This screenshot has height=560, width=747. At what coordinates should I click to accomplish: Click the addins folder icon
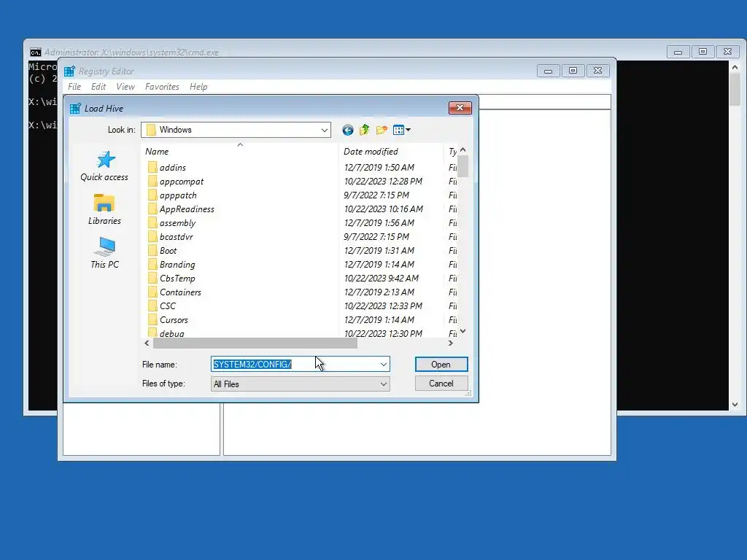(152, 167)
